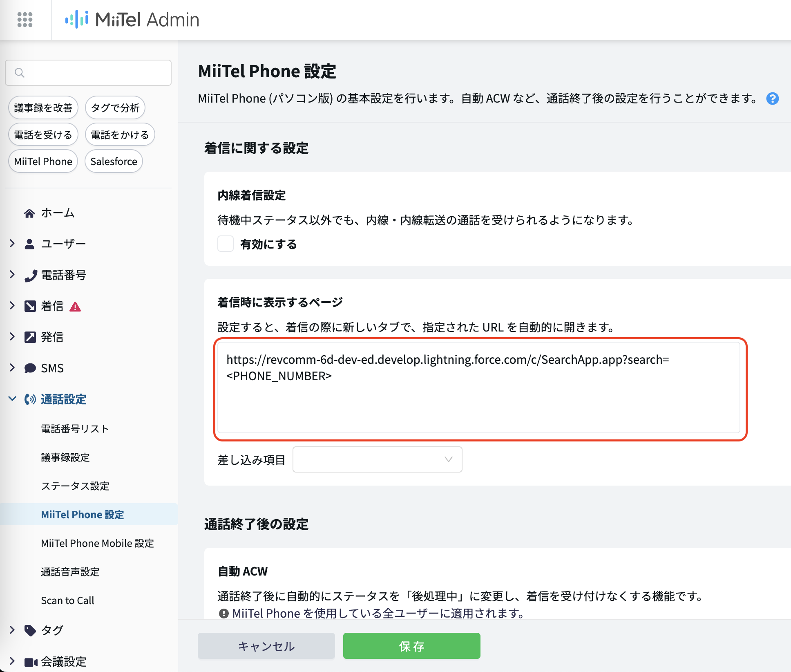This screenshot has width=791, height=672.
Task: Click the 内線着信設定 heading text
Action: (252, 195)
